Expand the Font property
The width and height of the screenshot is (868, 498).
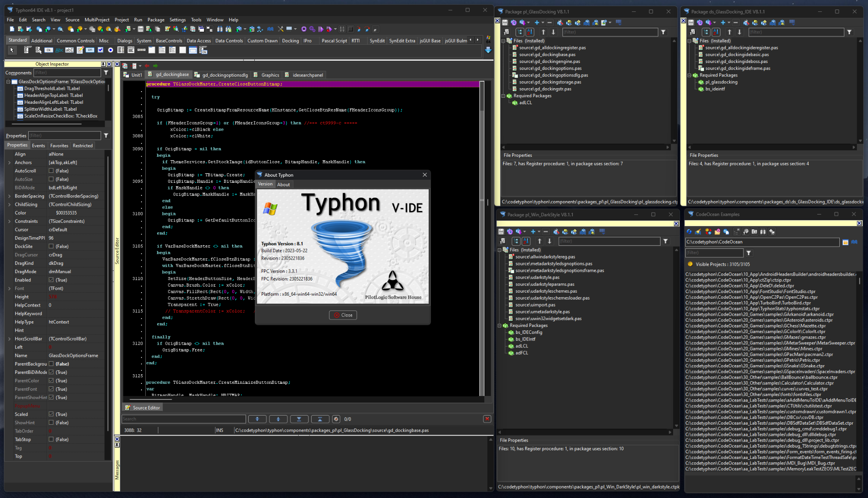(10, 289)
